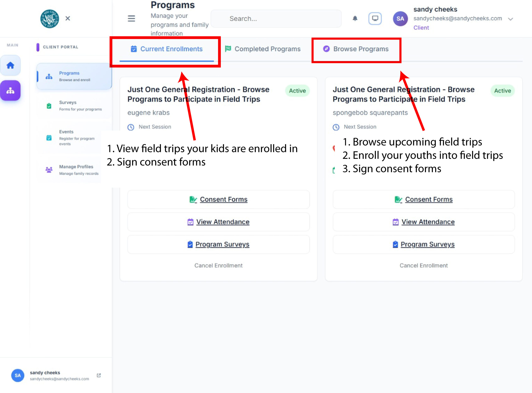This screenshot has width=532, height=393.
Task: Open the hamburger menu icon
Action: (x=131, y=18)
